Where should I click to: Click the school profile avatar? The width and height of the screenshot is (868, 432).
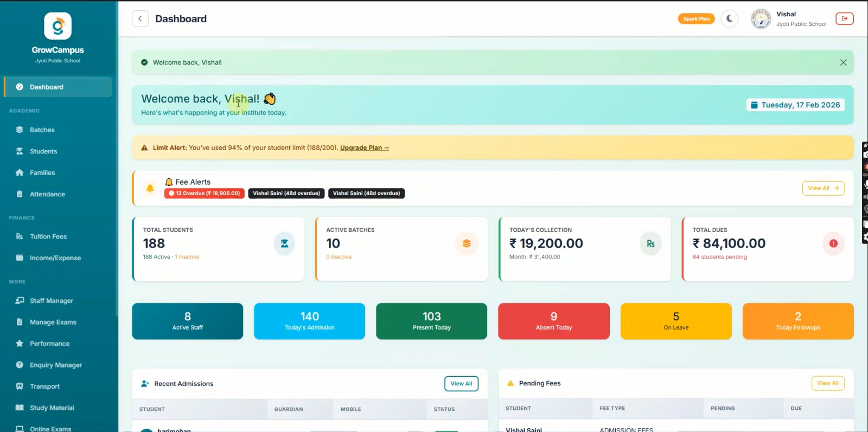point(761,19)
